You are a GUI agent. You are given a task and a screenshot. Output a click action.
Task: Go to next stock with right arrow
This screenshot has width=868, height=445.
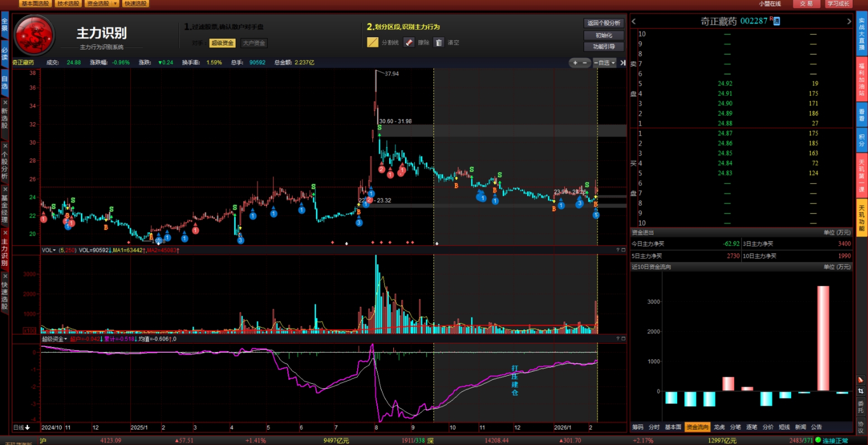tap(849, 21)
